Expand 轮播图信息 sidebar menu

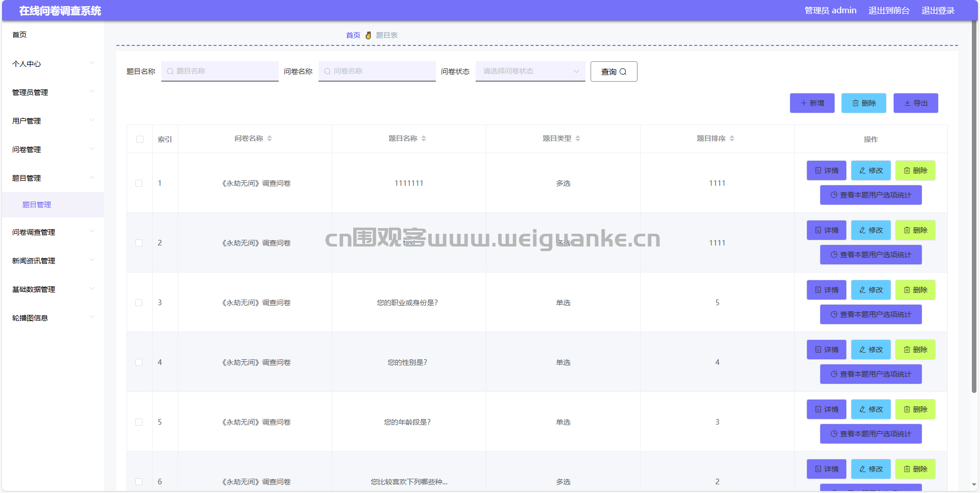[53, 318]
